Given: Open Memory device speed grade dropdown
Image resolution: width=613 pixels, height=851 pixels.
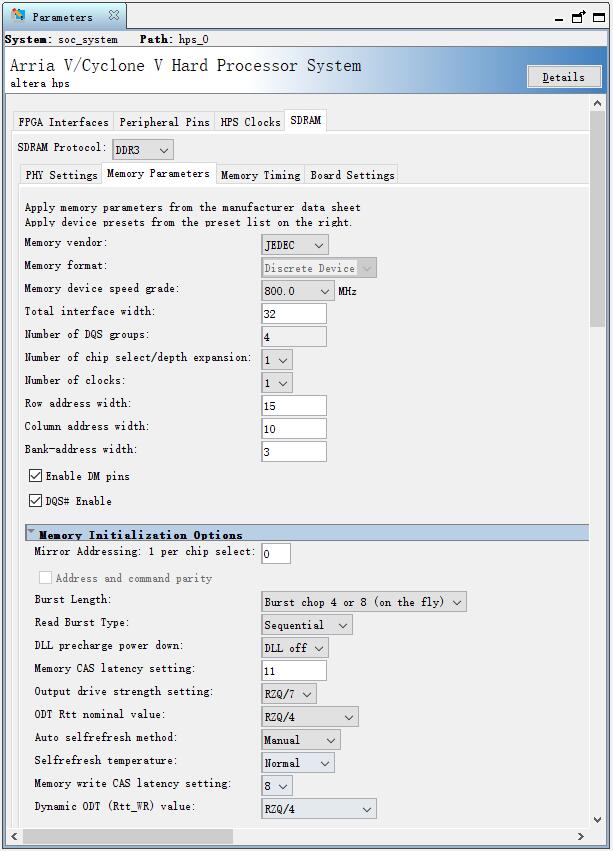Looking at the screenshot, I should [298, 291].
